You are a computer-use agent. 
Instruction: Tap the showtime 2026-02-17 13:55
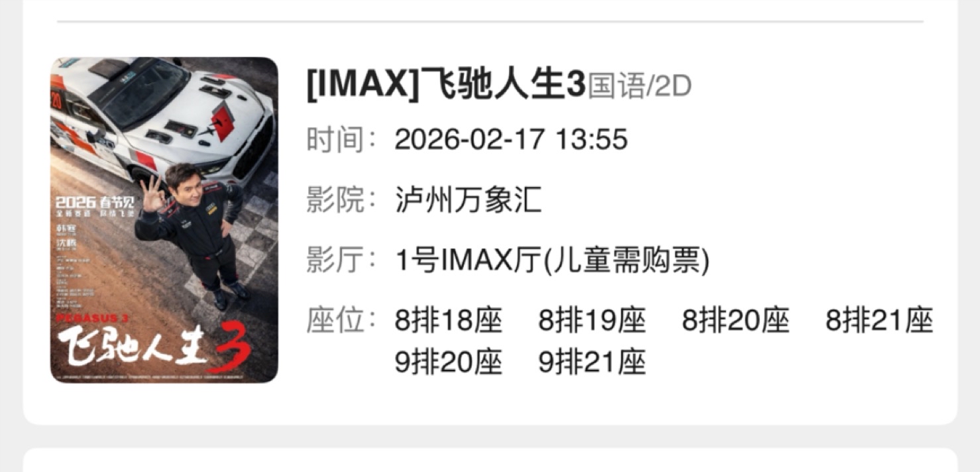pyautogui.click(x=511, y=140)
